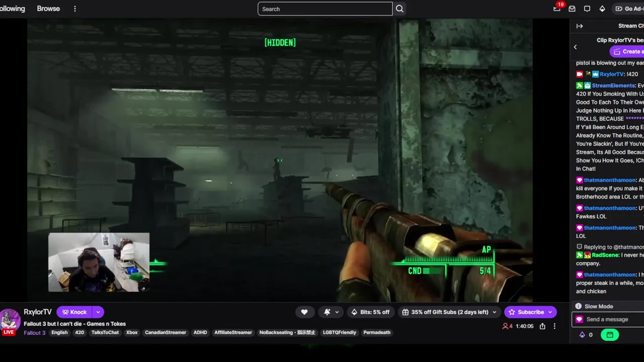This screenshot has width=644, height=362.
Task: Click the stream uptime 1:40:06 text
Action: coord(525,326)
